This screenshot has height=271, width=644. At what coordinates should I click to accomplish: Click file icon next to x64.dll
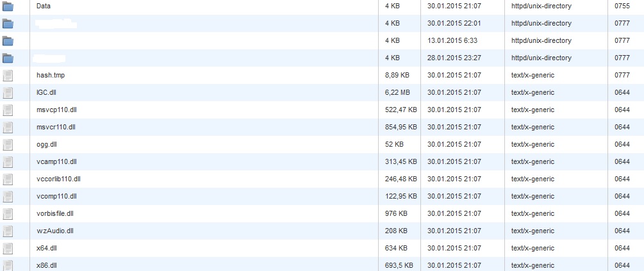tap(8, 248)
